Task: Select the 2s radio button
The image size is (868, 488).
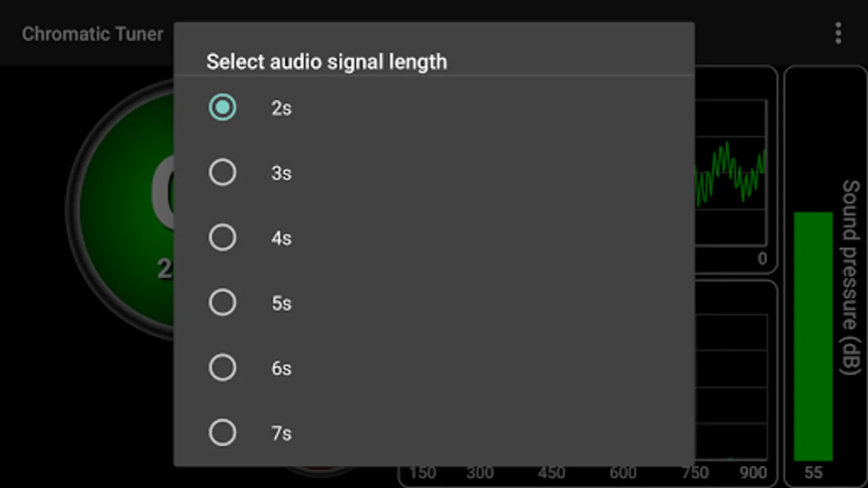Action: (222, 107)
